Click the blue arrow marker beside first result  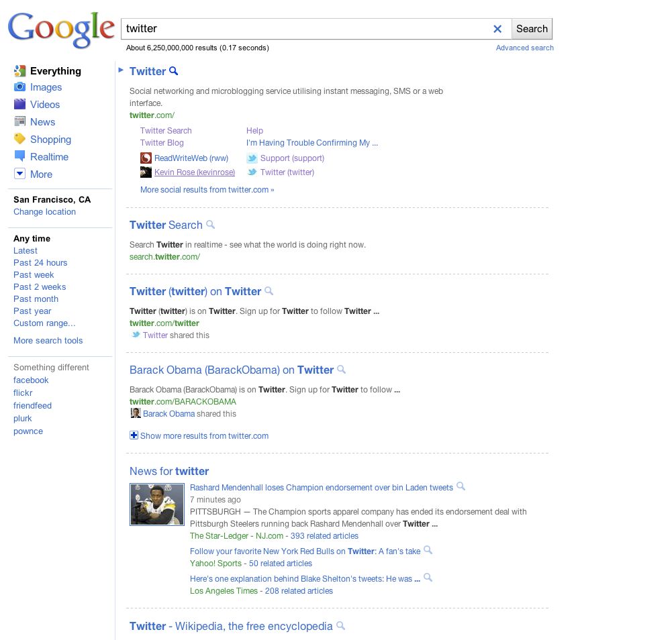pos(120,70)
